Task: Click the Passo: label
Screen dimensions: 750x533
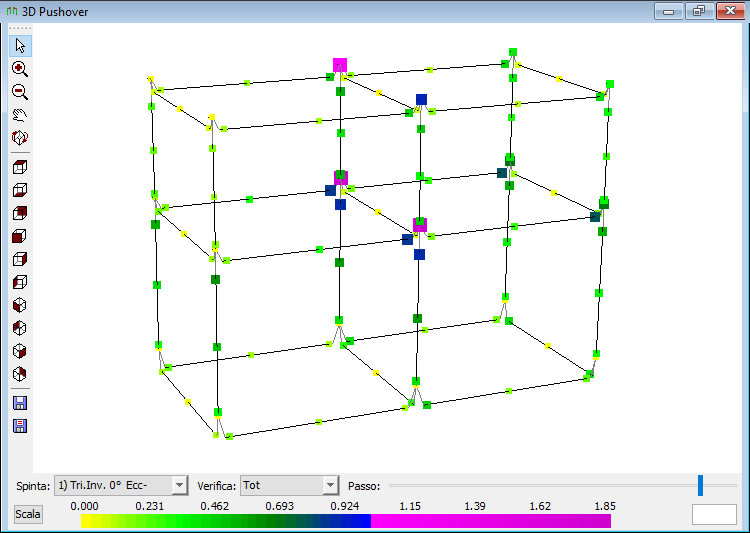Action: [x=364, y=486]
